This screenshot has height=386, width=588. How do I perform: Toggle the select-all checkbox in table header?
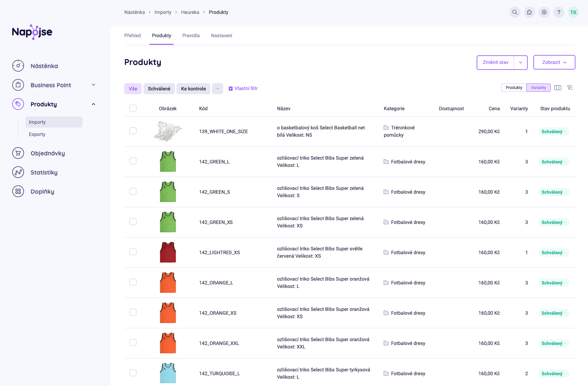133,108
